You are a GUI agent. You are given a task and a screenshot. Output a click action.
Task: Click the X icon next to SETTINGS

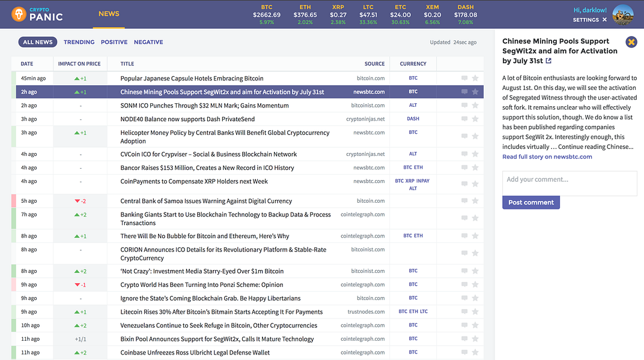[604, 20]
